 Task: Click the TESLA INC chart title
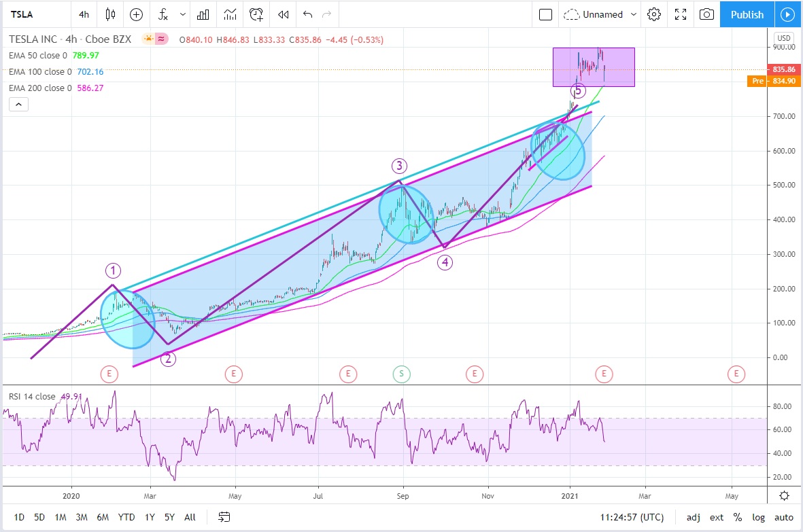[69, 39]
